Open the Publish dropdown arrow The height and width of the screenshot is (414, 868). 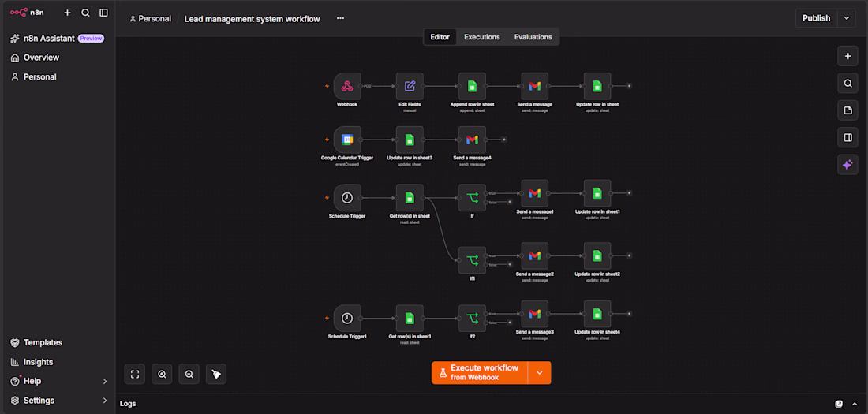846,17
